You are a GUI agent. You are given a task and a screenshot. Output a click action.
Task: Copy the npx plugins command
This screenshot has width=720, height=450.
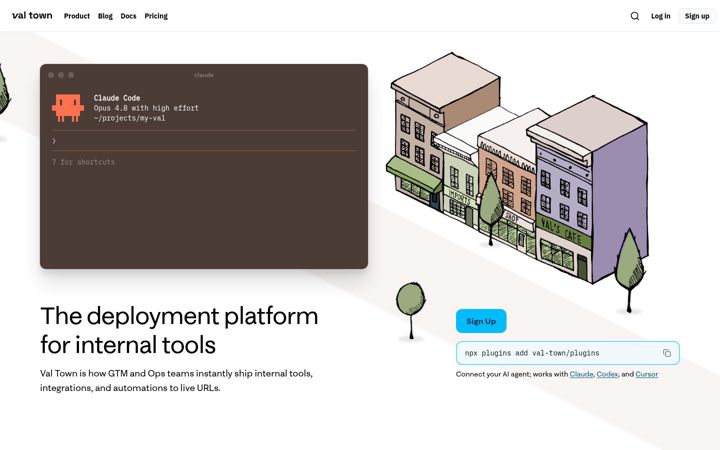[x=667, y=353]
